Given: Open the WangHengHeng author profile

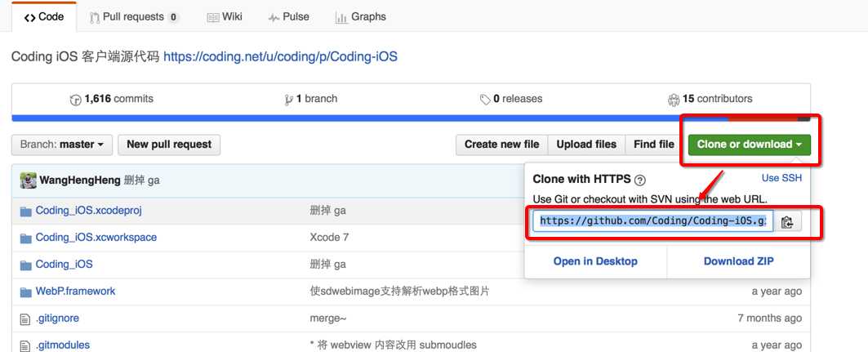Looking at the screenshot, I should [80, 180].
